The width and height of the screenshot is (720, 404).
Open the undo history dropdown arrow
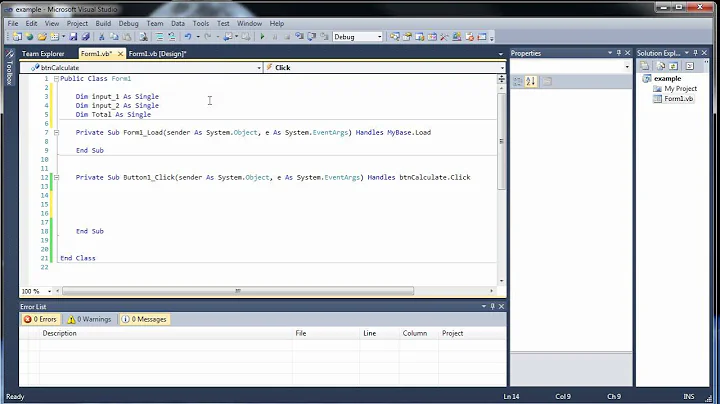coord(198,37)
